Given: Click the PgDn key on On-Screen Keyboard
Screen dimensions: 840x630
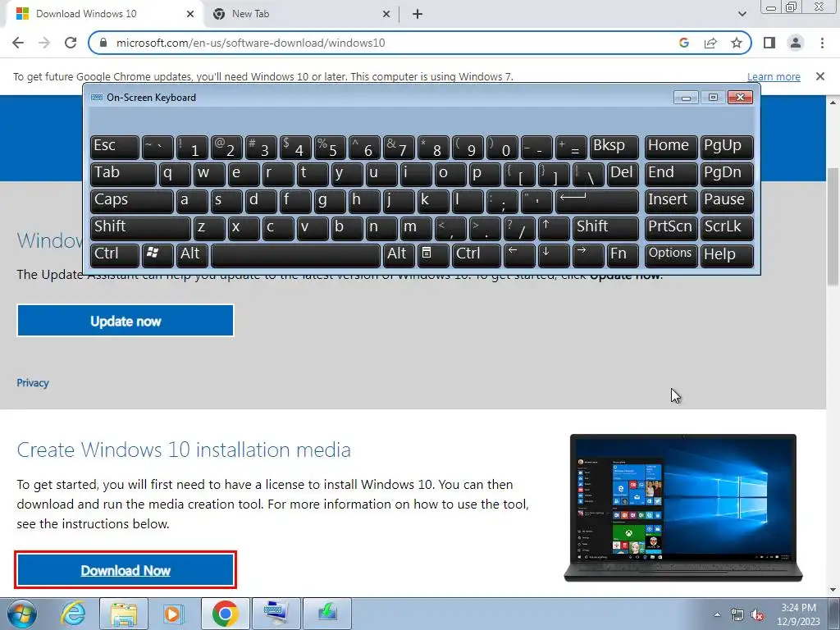Looking at the screenshot, I should 727,174.
